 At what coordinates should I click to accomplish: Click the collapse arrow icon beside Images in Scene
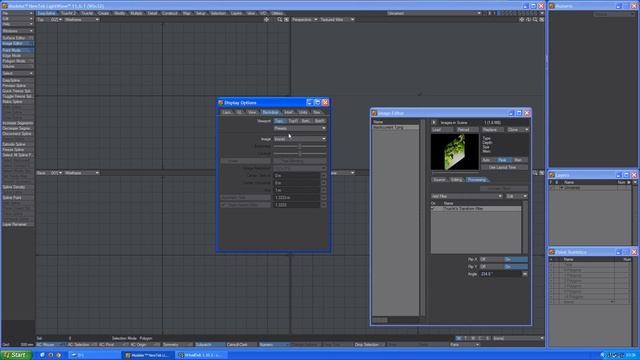(x=434, y=122)
